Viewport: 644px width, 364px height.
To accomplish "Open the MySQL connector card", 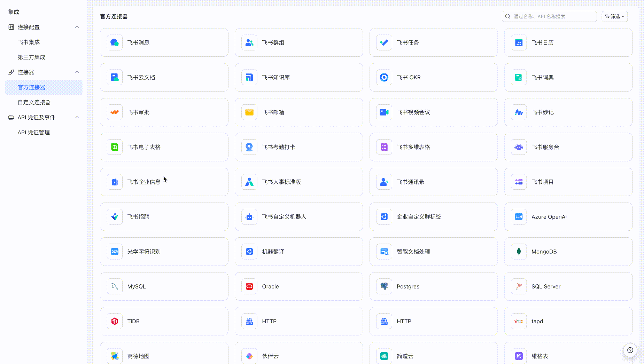I will click(x=164, y=286).
